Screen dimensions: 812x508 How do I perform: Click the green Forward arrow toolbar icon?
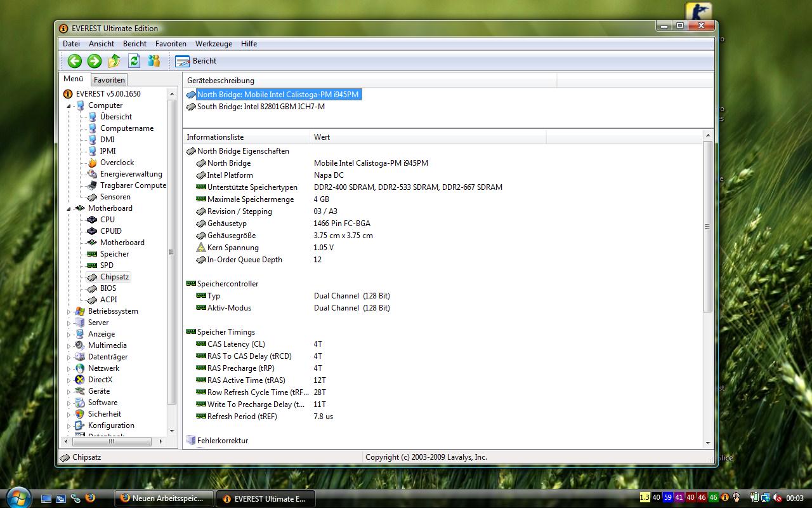95,61
